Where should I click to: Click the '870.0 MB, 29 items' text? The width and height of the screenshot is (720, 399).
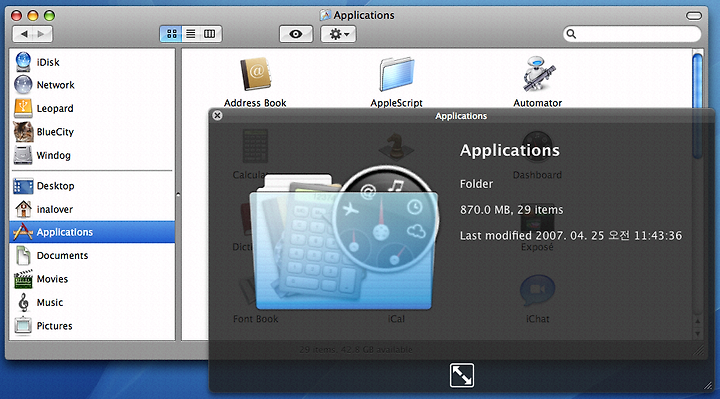point(512,210)
